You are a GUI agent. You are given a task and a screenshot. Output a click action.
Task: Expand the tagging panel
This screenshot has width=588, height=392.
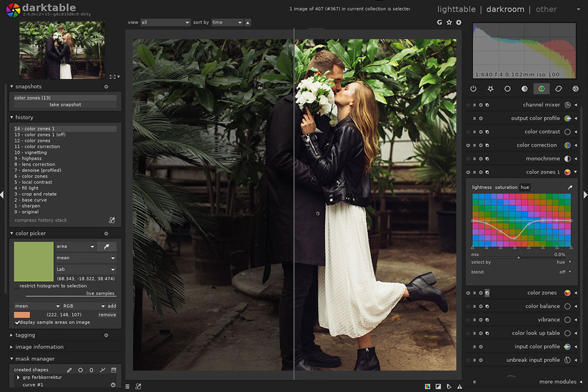pyautogui.click(x=25, y=335)
